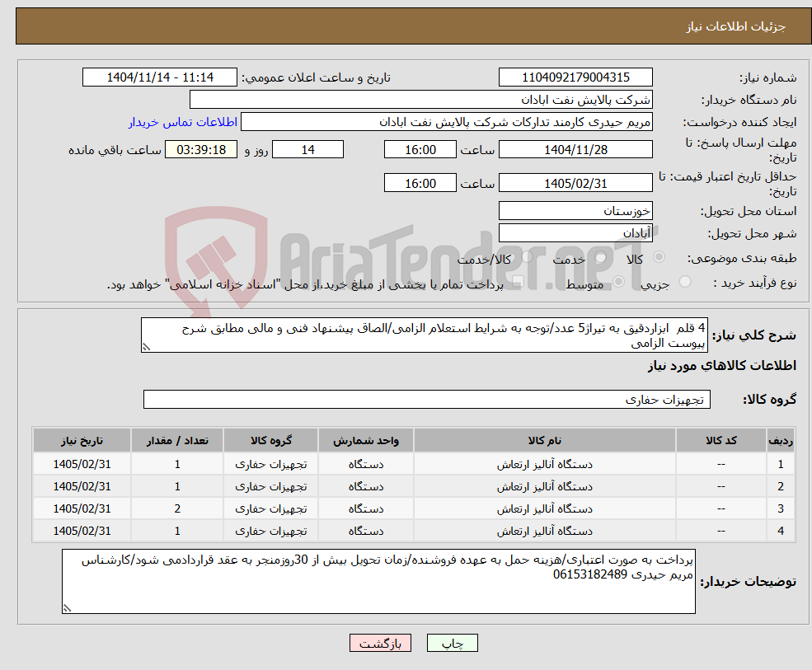Click the city field آبادان

575,233
